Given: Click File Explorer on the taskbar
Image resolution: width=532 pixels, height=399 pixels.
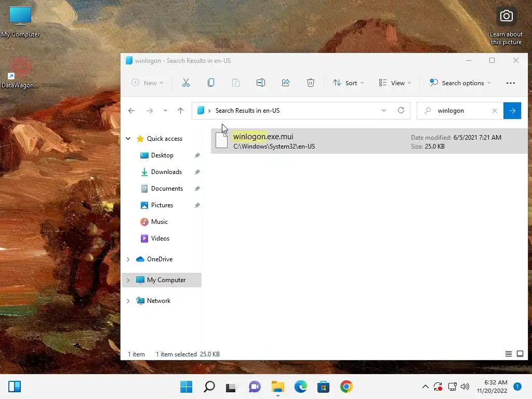Looking at the screenshot, I should 277,387.
